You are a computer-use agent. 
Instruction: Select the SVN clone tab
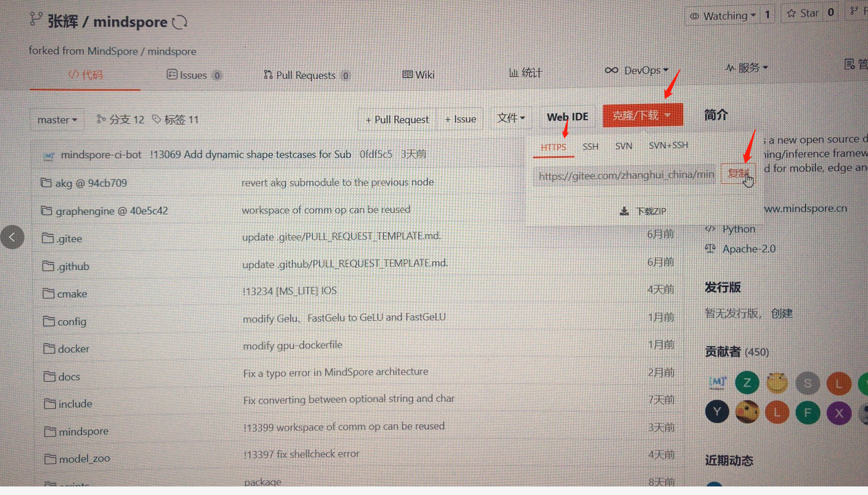(623, 146)
